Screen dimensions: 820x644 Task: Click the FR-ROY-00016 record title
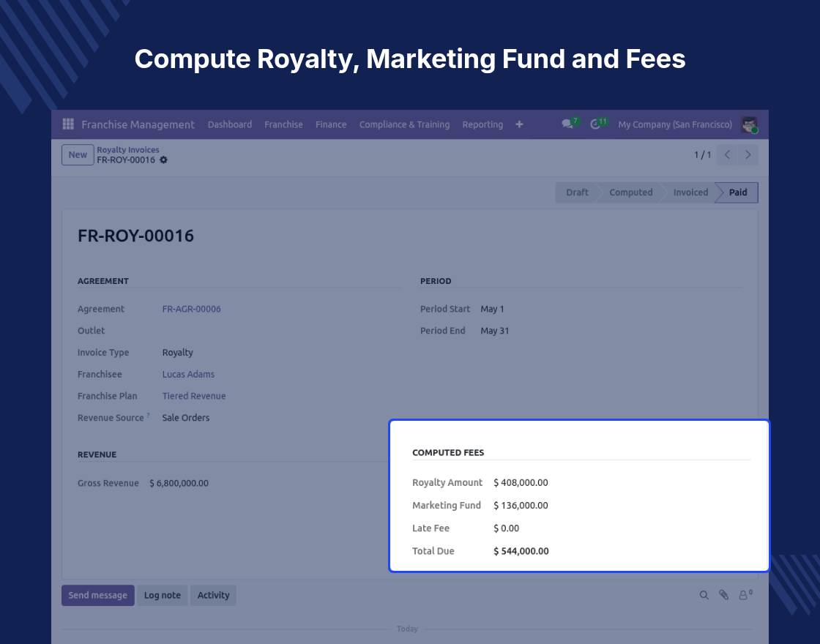point(136,236)
